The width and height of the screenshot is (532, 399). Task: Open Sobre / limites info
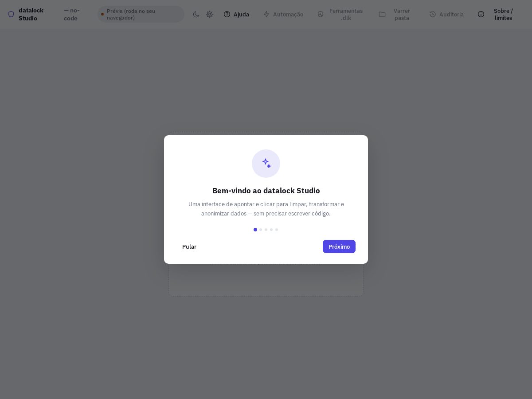(x=498, y=14)
